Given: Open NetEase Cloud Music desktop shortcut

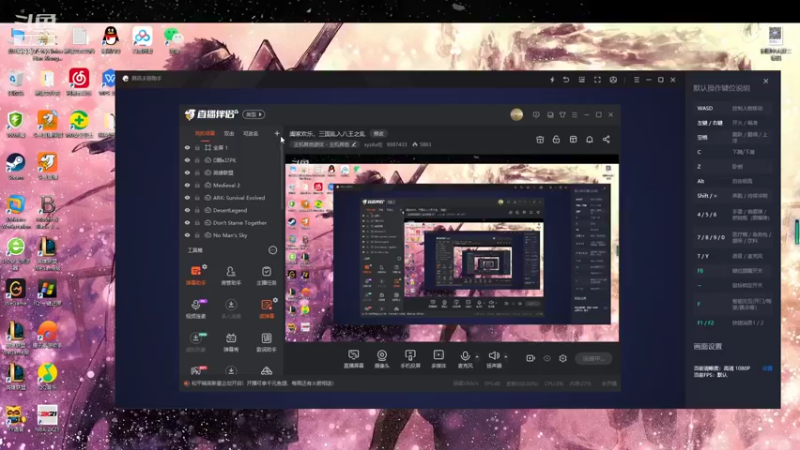Looking at the screenshot, I should pyautogui.click(x=79, y=82).
